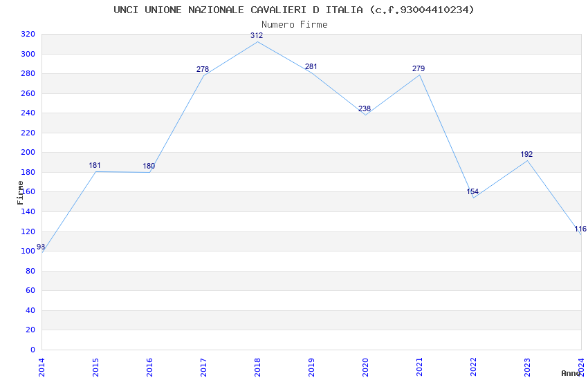Click the x-axis year label 2024
Viewport: 588px width, 380px height.
pos(582,368)
